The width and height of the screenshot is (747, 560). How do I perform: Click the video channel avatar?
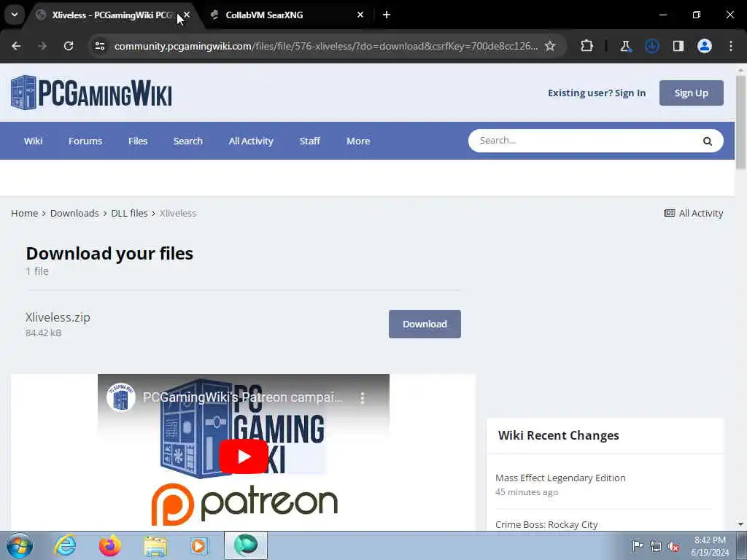tap(120, 397)
